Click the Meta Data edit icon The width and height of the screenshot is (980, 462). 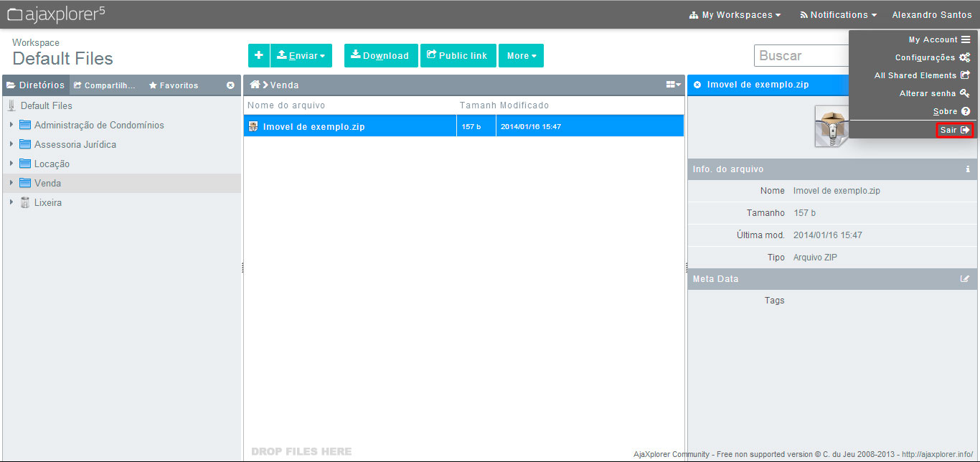[965, 279]
